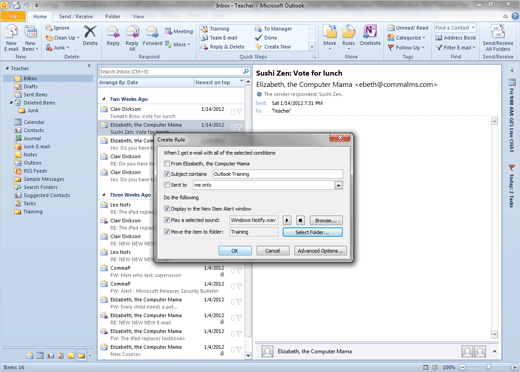Viewport: 520px width, 372px height.
Task: Click the Forward icon
Action: coord(152,36)
